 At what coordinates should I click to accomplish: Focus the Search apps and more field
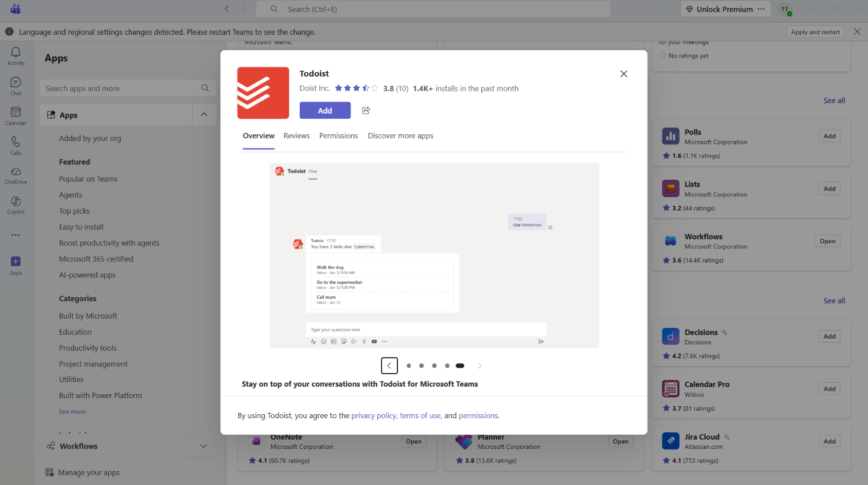tap(128, 88)
